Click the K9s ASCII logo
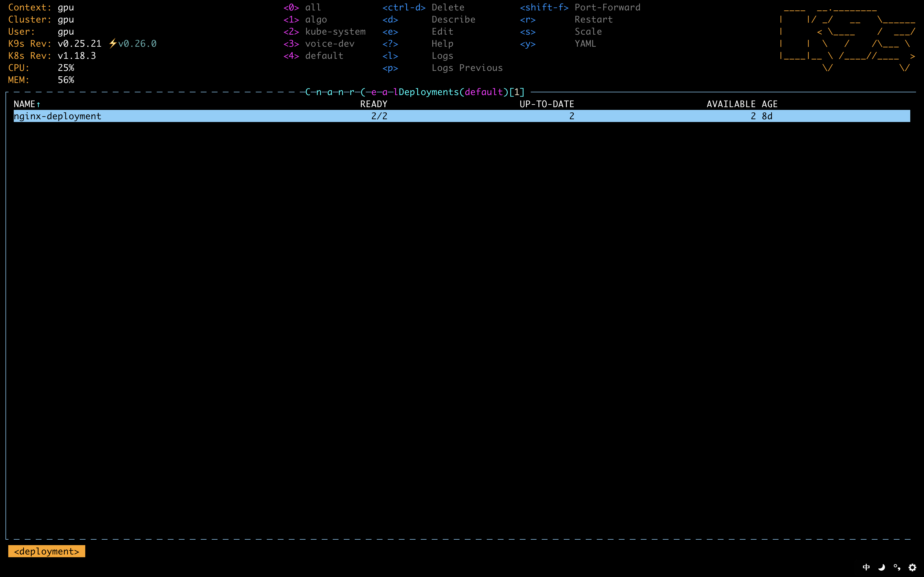924x577 pixels. tap(847, 38)
